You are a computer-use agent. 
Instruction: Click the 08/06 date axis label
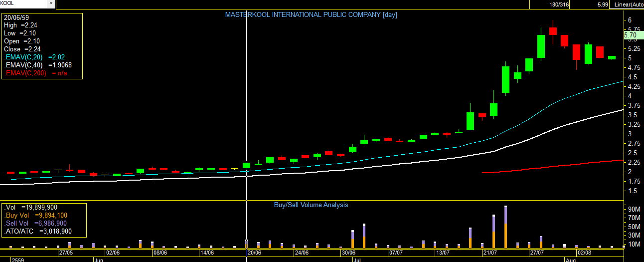[160, 253]
